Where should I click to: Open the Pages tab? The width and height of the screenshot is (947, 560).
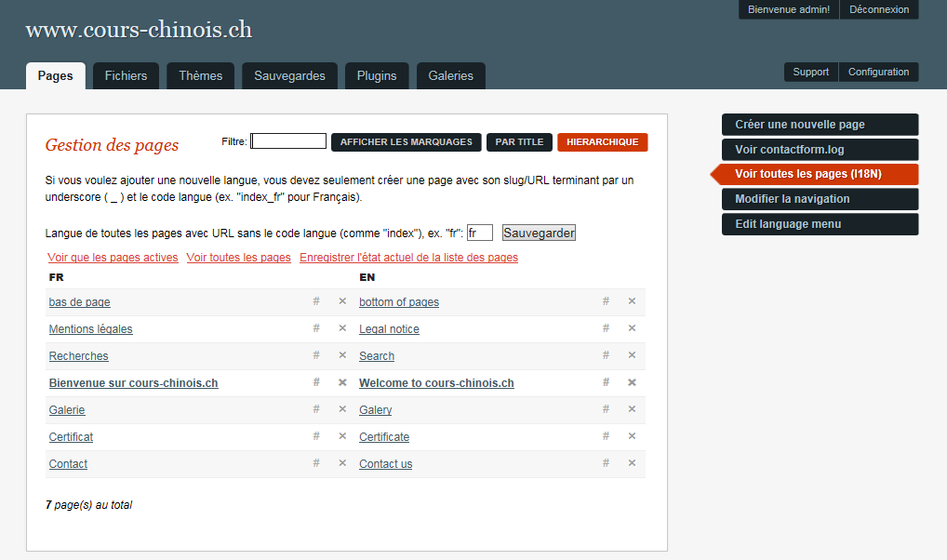(x=56, y=75)
